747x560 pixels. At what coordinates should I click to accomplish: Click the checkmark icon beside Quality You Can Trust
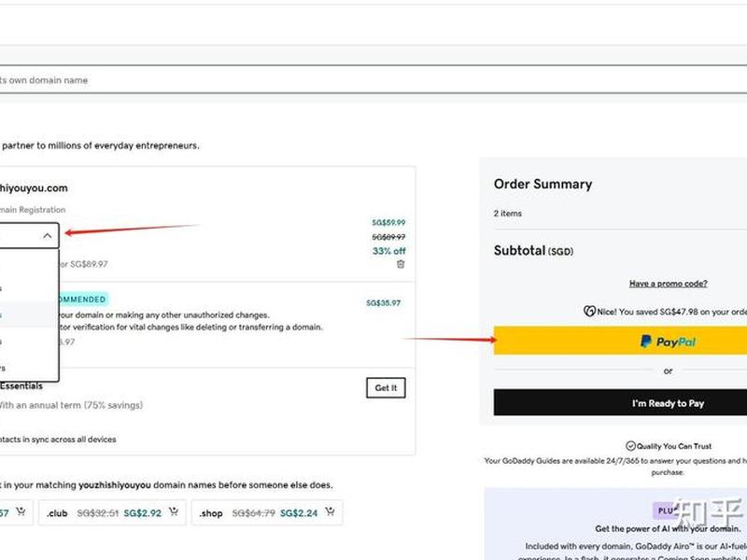pyautogui.click(x=630, y=446)
